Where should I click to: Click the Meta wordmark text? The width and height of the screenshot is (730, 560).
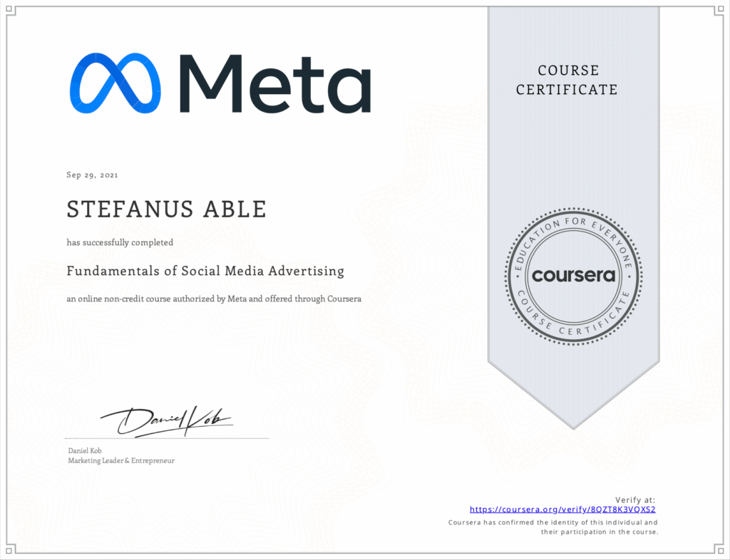pyautogui.click(x=275, y=84)
